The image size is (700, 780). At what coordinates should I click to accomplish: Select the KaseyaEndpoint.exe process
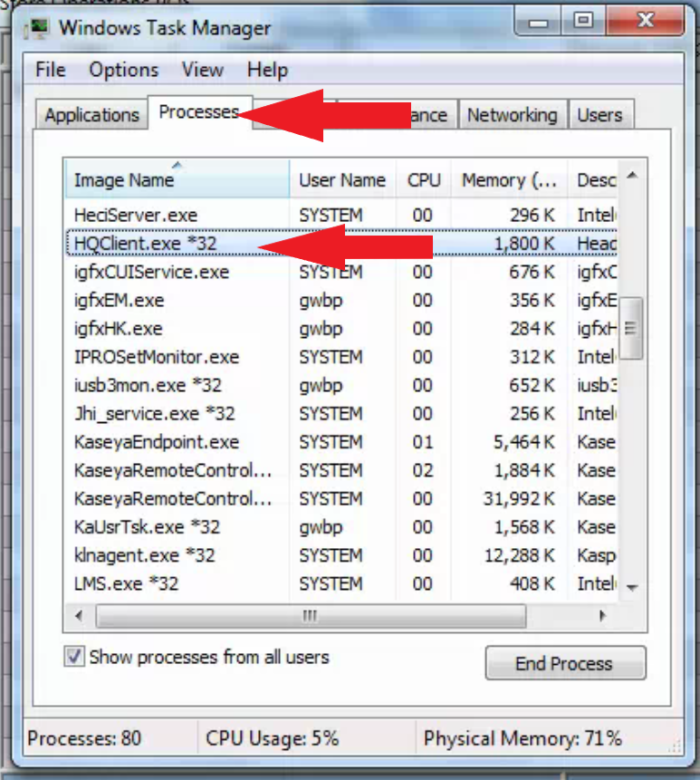click(341, 442)
